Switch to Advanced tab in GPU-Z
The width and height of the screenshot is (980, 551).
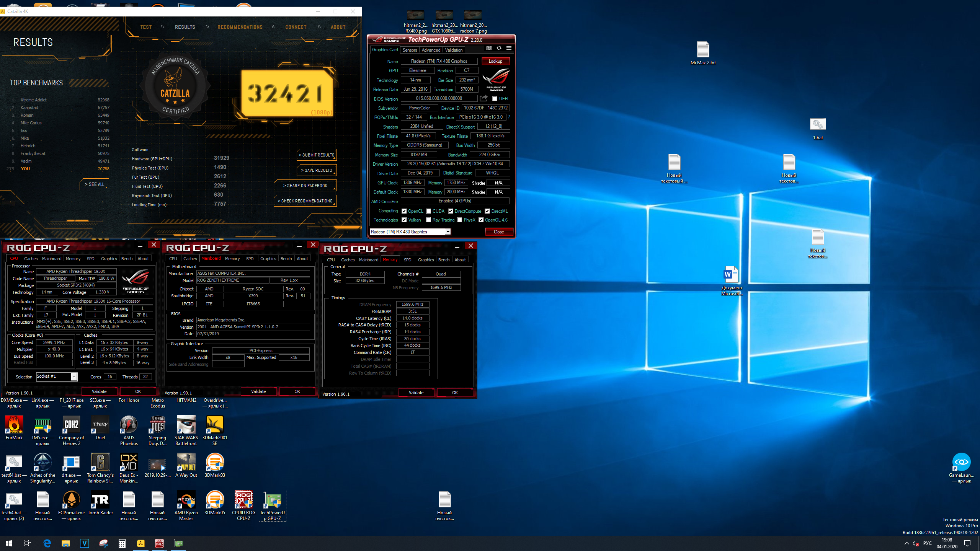click(x=431, y=50)
